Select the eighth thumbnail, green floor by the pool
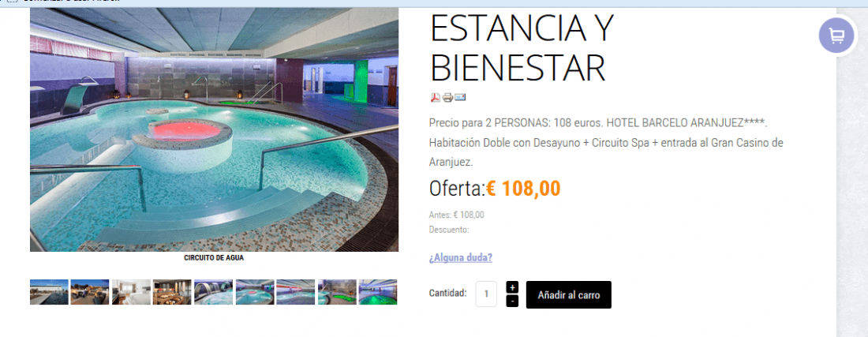The image size is (868, 337). click(337, 292)
